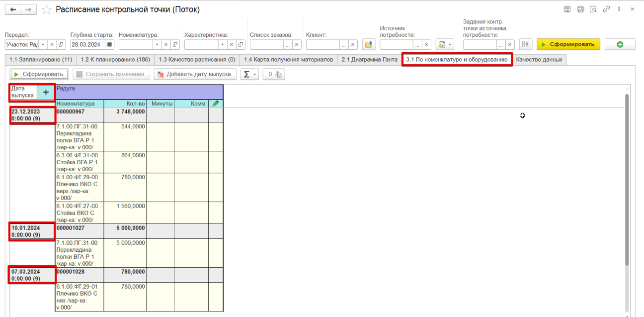Click the print icon in the title bar
Image resolution: width=644 pixels, height=317 pixels.
pos(580,9)
